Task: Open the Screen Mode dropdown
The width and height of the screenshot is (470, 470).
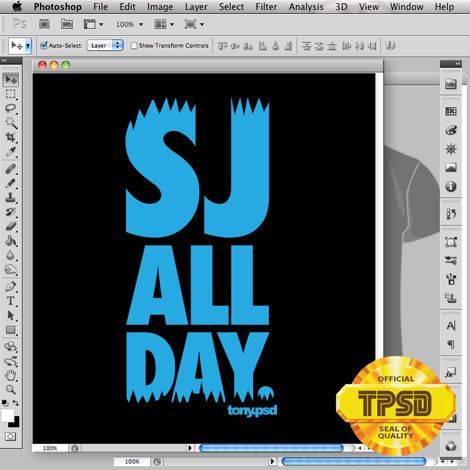Action: coord(194,24)
